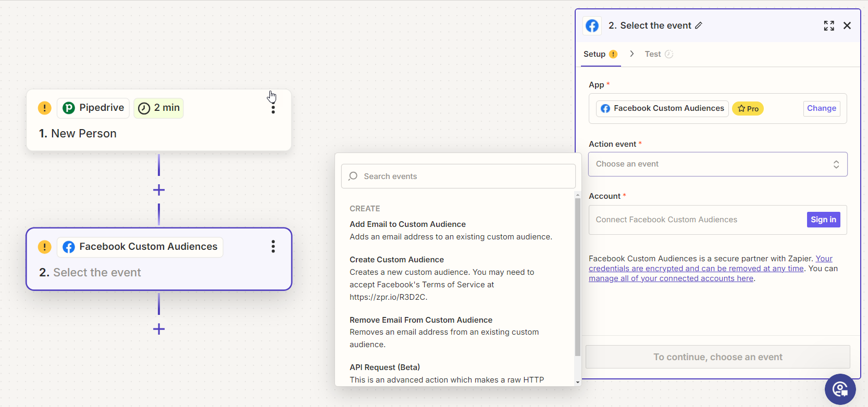
Task: Open manage all connected accounts link
Action: (671, 278)
